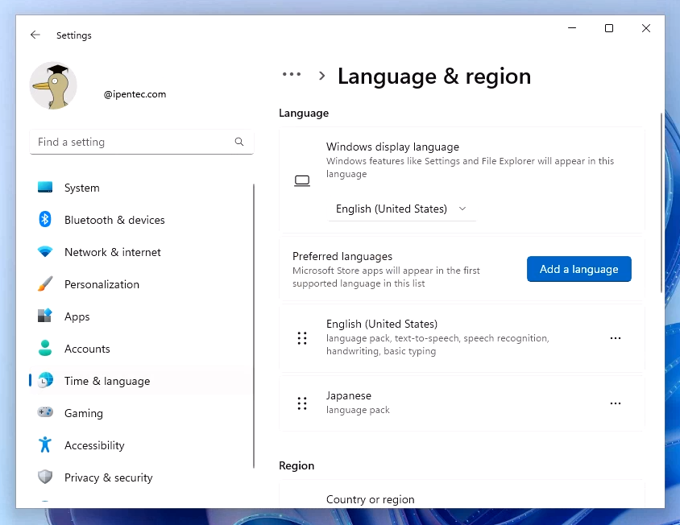The height and width of the screenshot is (525, 680).
Task: Click the back arrow in Settings header
Action: coord(35,35)
